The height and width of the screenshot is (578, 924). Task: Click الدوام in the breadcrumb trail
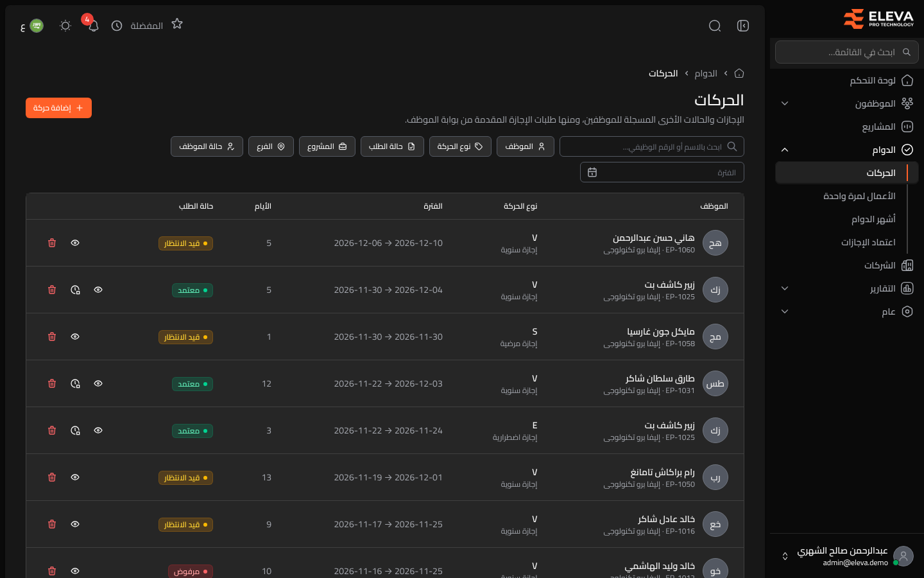point(706,73)
